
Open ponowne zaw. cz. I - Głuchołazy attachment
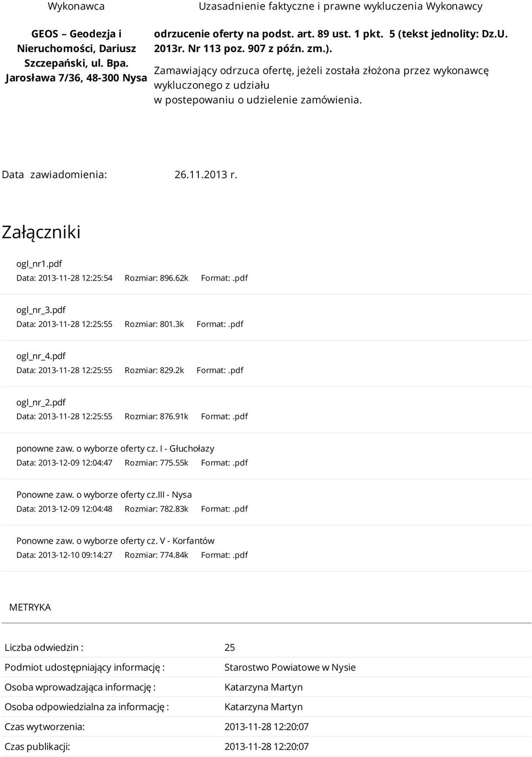point(115,448)
